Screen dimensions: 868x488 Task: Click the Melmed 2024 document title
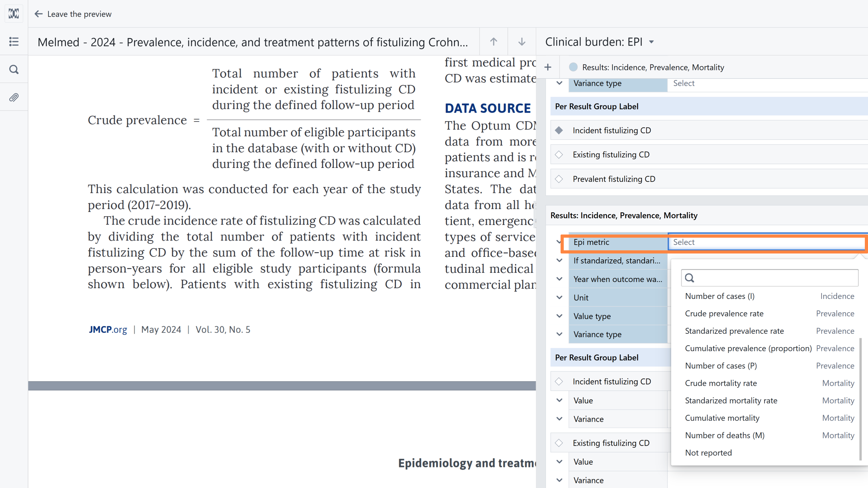pos(253,42)
